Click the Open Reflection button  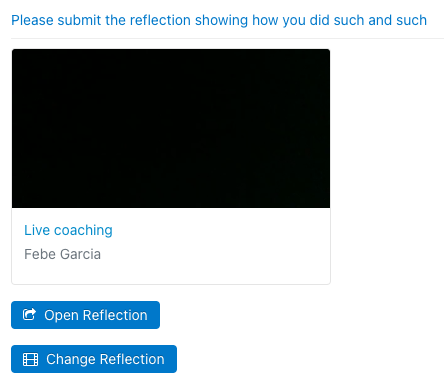(85, 315)
